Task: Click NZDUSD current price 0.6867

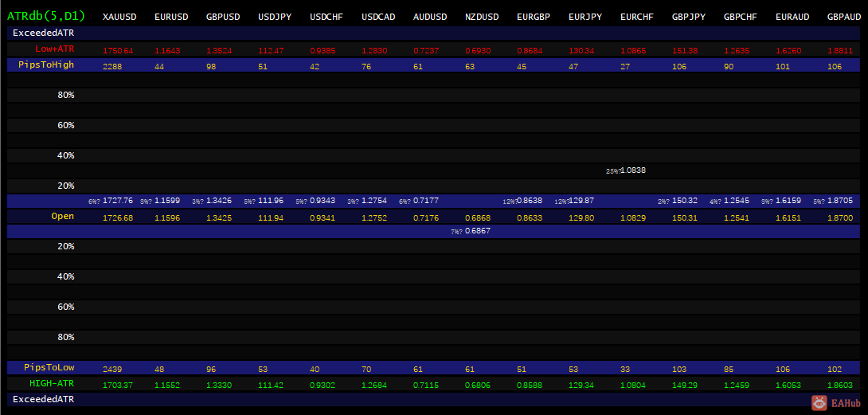Action: [x=478, y=231]
